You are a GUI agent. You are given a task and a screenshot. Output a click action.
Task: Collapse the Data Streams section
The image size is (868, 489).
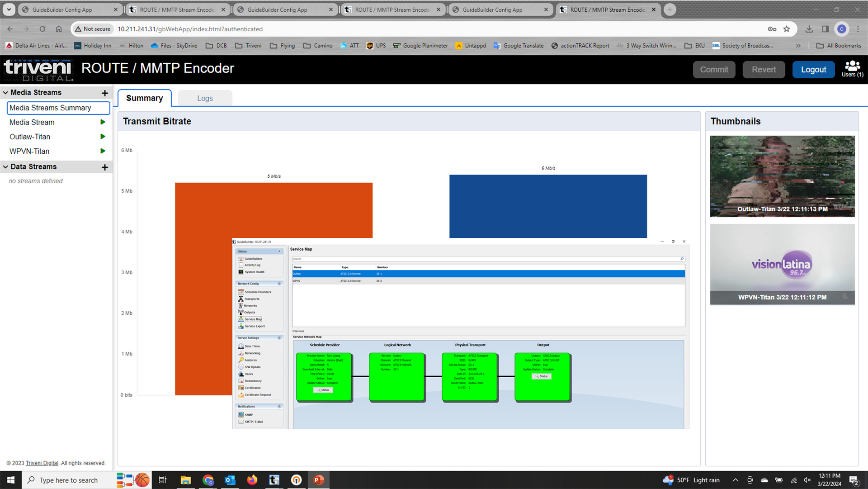click(5, 167)
